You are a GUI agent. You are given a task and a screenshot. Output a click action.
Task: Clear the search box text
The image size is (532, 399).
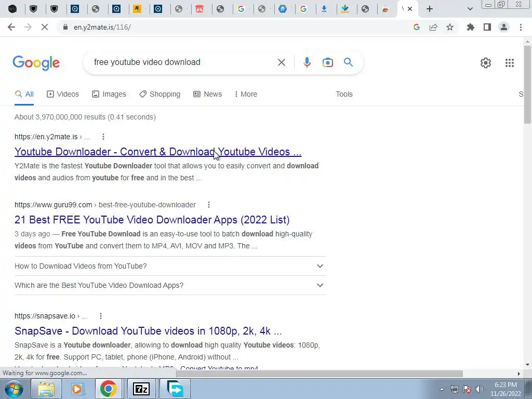tap(281, 62)
